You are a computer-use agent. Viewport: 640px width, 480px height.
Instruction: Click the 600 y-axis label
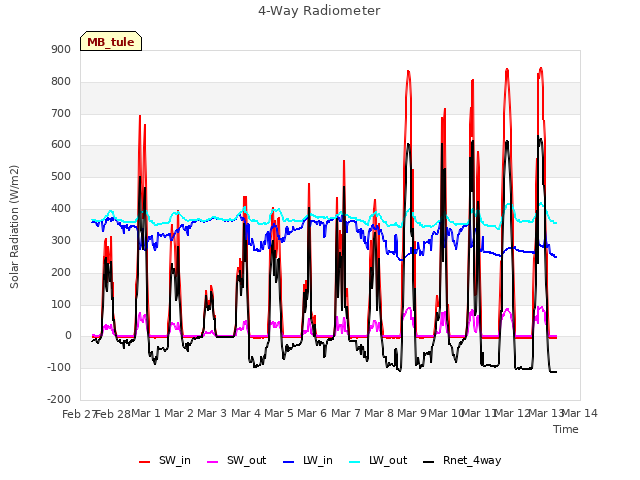[61, 144]
